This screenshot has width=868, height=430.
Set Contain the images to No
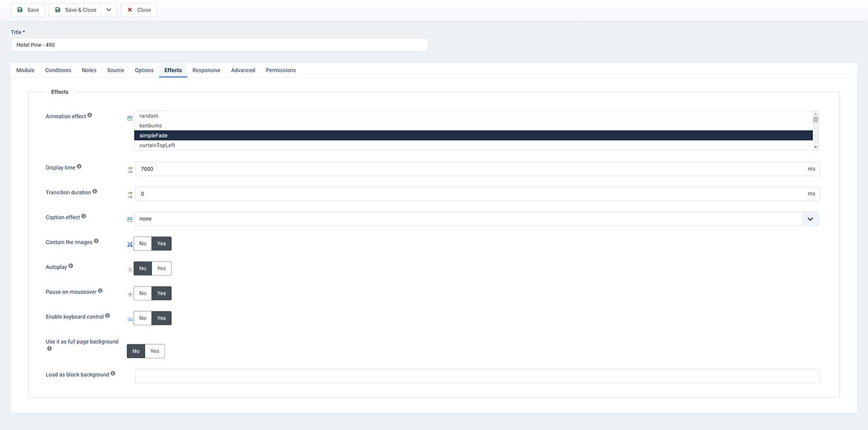pos(142,244)
